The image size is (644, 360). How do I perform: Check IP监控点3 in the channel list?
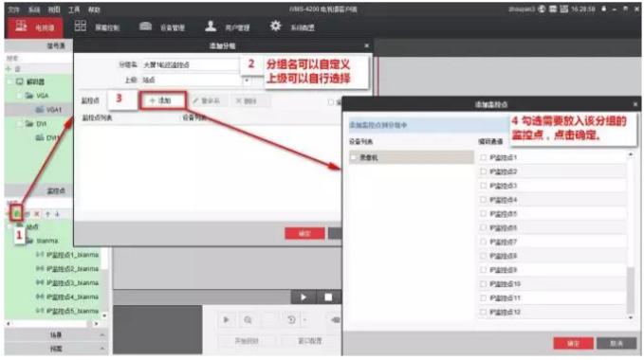pos(484,186)
